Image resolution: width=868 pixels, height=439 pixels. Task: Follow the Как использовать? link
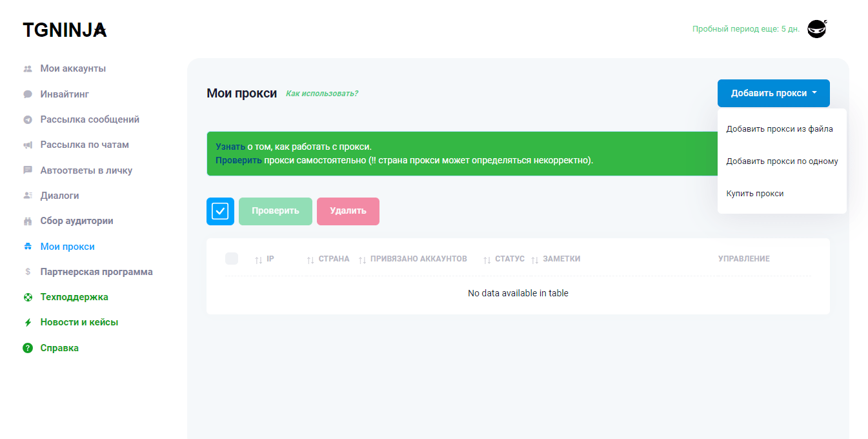point(322,94)
